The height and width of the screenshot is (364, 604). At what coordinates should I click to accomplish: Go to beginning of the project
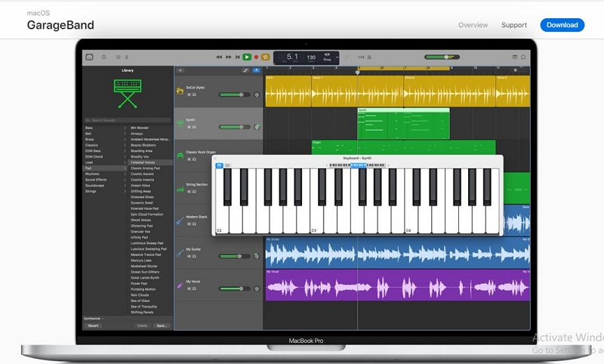click(238, 57)
